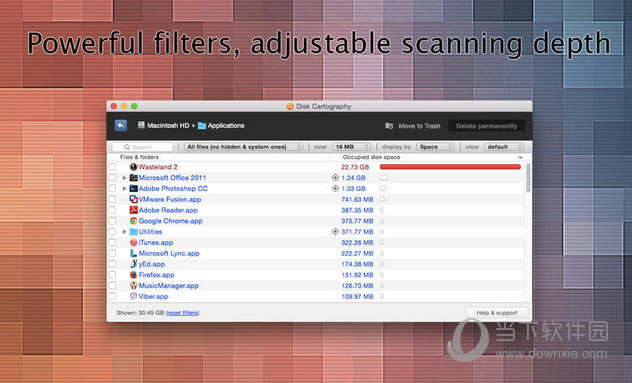The width and height of the screenshot is (632, 383).
Task: Click the yEd app icon
Action: (133, 264)
